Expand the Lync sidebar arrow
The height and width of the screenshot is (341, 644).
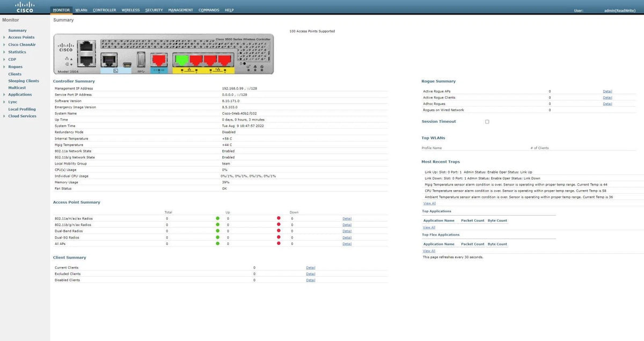(x=4, y=102)
